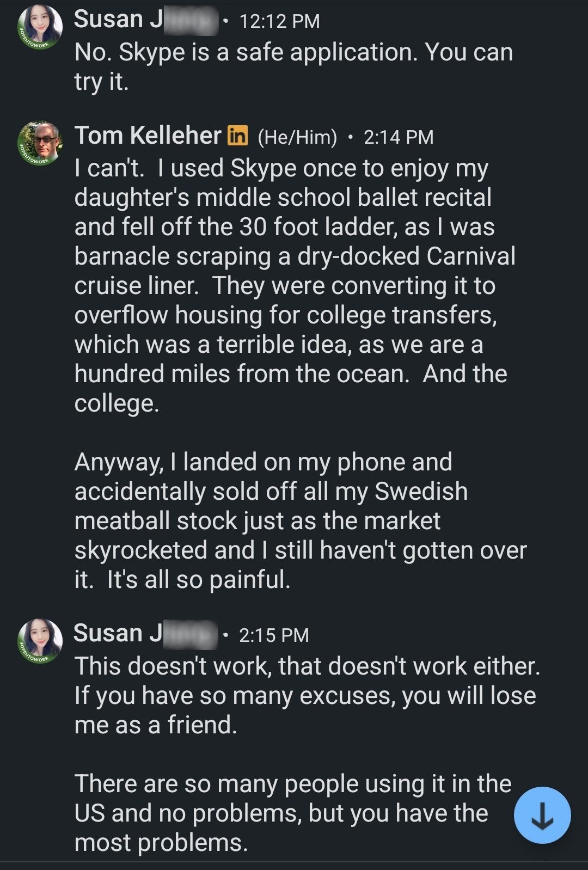Click the (He/Him) pronoun label
Image resolution: width=588 pixels, height=870 pixels.
(297, 137)
